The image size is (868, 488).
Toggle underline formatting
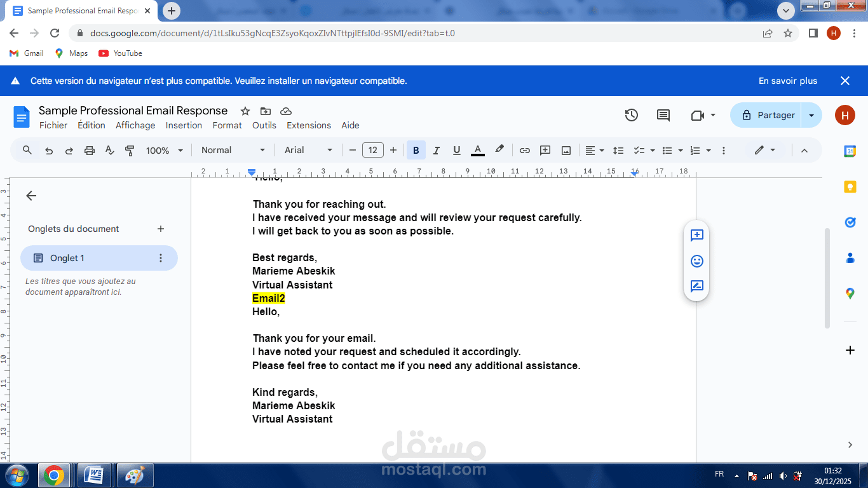tap(456, 151)
